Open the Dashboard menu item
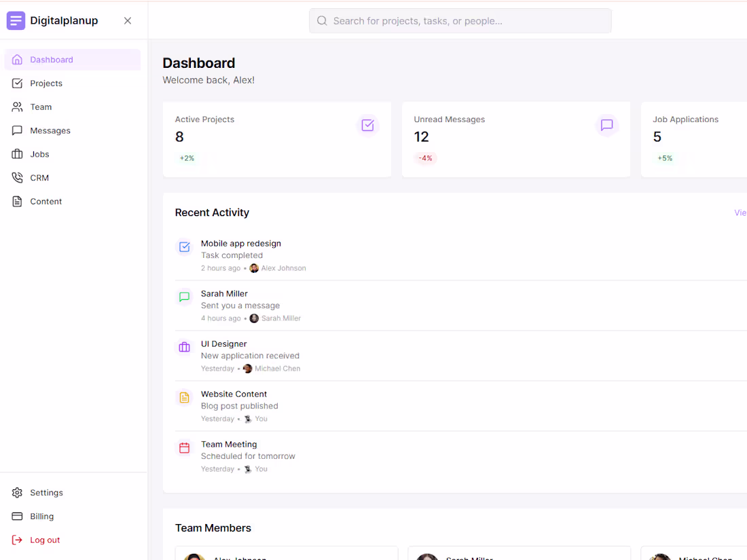 pos(73,60)
